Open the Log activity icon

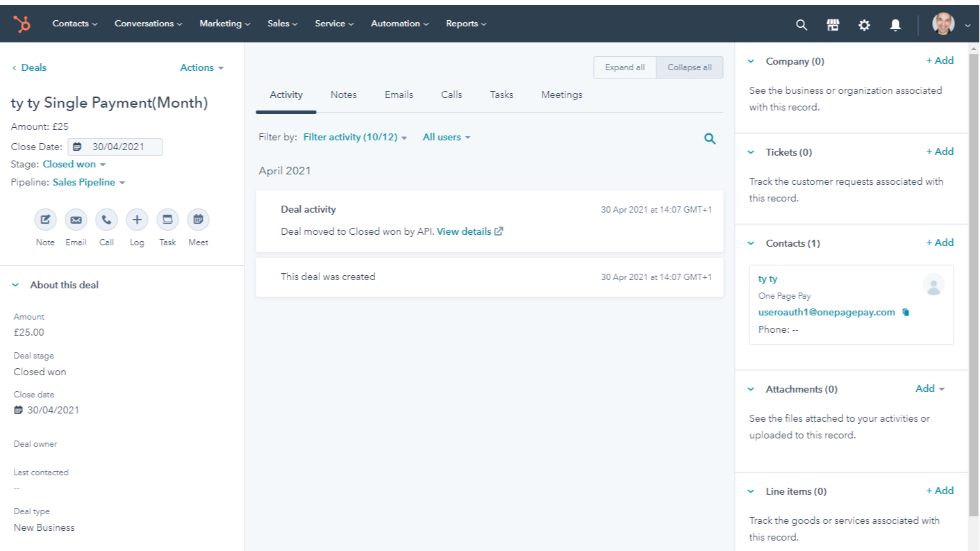point(137,219)
